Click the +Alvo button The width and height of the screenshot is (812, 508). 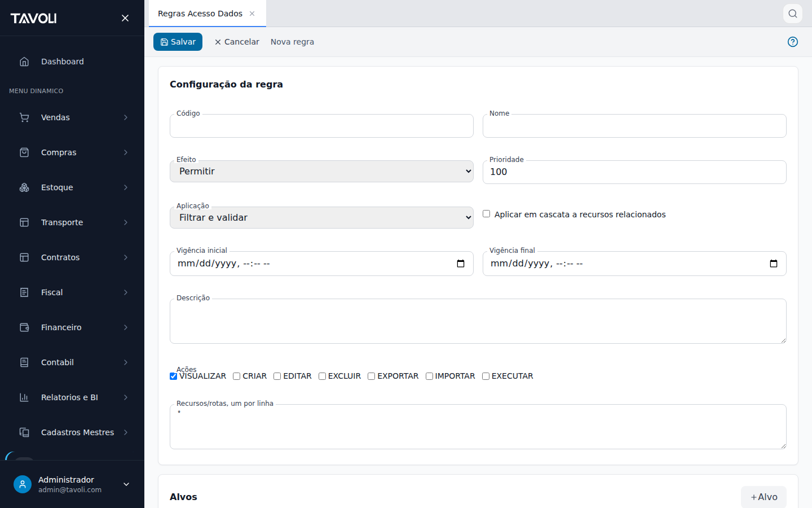tap(764, 497)
